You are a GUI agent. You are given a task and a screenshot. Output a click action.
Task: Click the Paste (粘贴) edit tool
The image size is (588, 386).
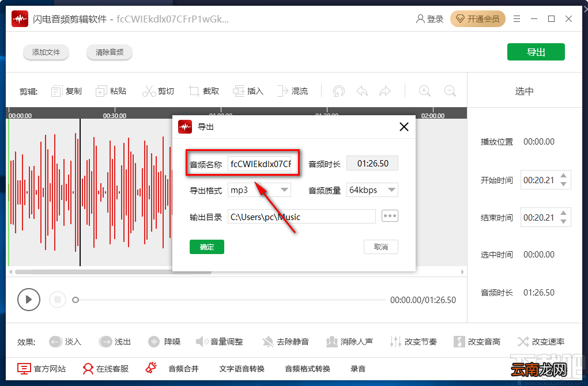[x=111, y=91]
